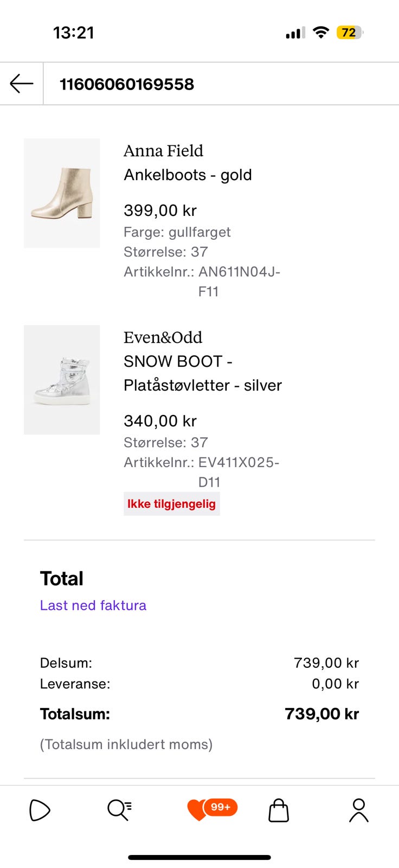399x868 pixels.
Task: Open the gold ankle boot thumbnail
Action: click(62, 193)
